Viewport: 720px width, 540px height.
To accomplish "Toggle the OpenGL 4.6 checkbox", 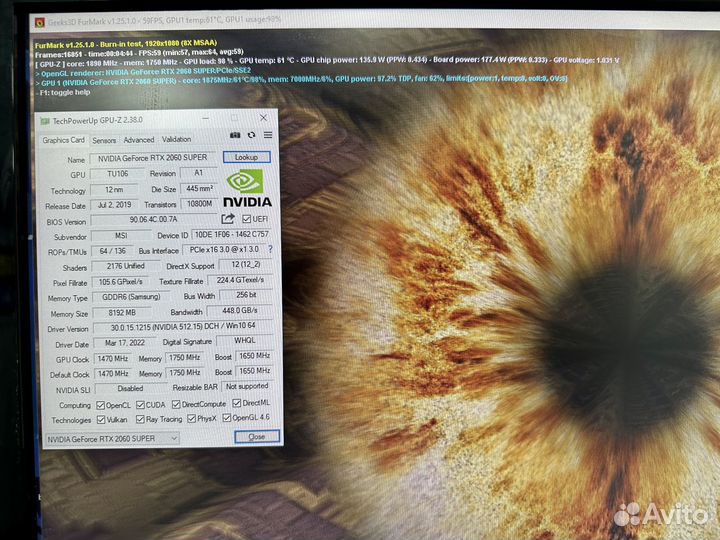I will coord(226,418).
